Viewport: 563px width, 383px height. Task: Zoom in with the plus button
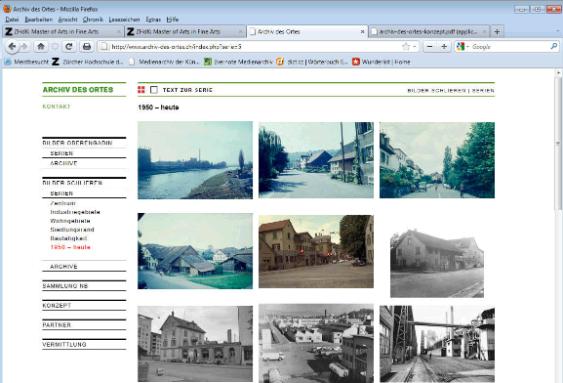point(444,46)
